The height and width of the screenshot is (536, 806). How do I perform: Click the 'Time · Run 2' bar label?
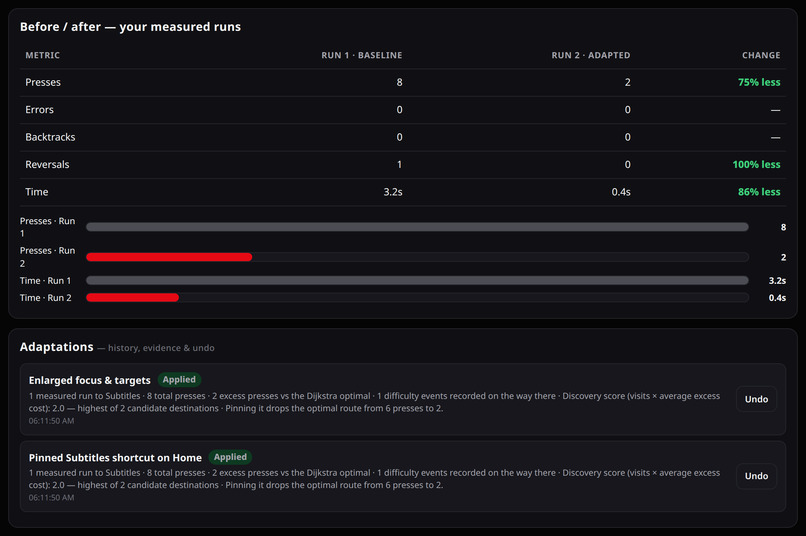click(45, 298)
